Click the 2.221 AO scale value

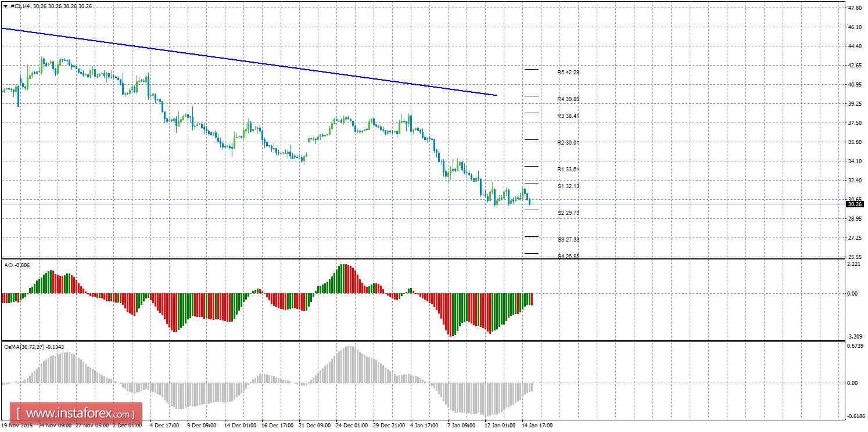[854, 265]
